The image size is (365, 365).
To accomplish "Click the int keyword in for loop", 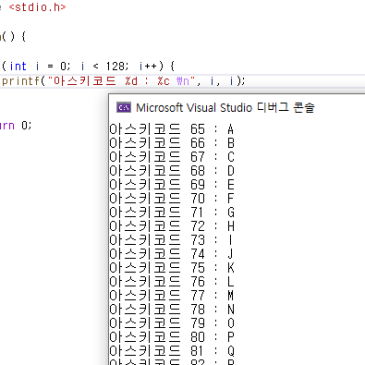I will (x=18, y=66).
